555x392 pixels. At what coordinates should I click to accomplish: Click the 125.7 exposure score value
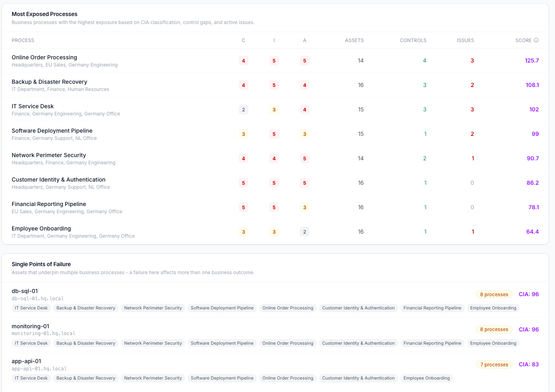click(x=533, y=61)
